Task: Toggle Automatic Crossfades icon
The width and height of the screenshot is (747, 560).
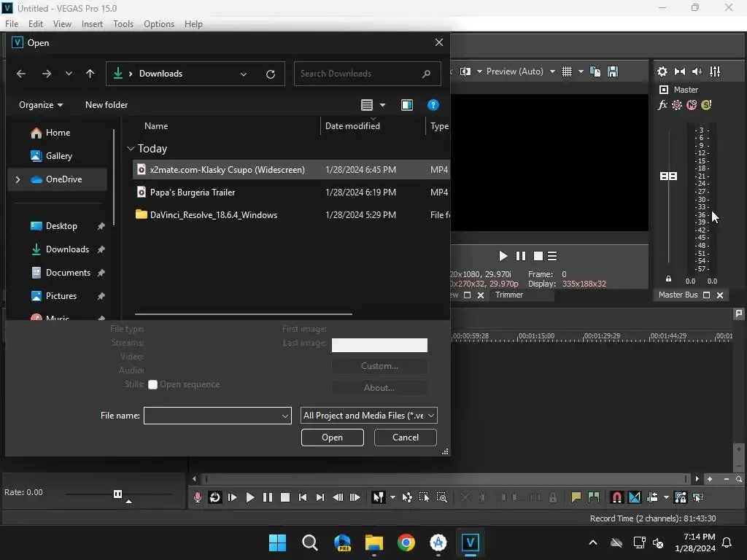Action: tap(635, 497)
